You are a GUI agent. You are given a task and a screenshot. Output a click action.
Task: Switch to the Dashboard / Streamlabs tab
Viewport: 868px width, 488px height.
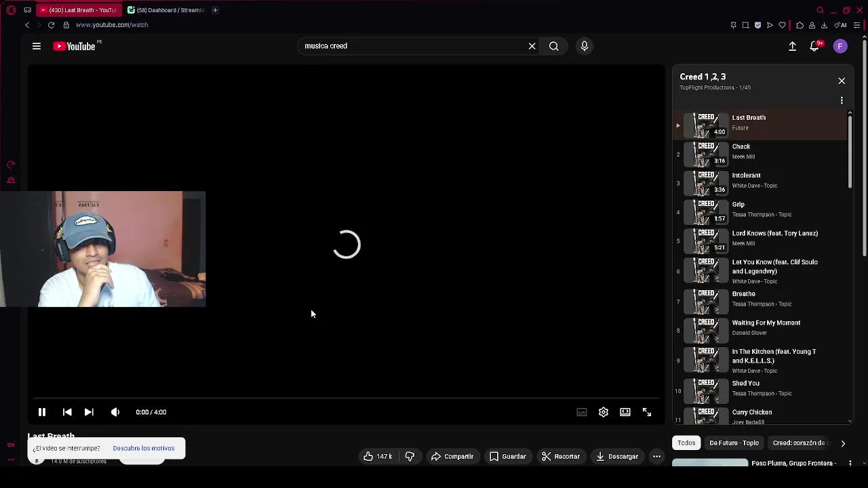point(165,10)
